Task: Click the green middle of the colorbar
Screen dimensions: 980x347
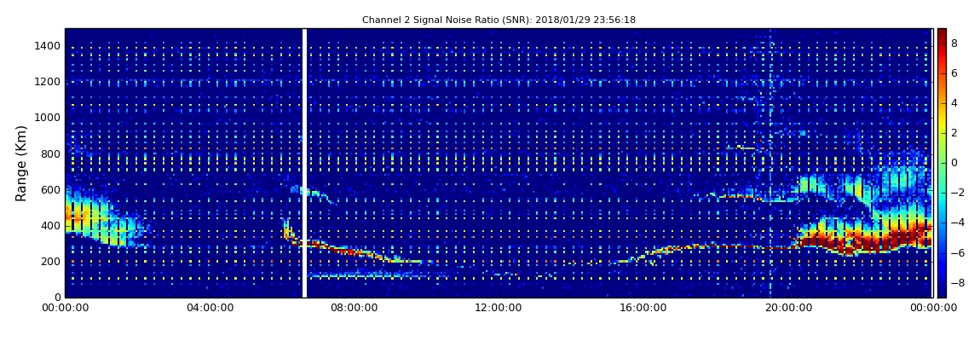Action: (942, 163)
